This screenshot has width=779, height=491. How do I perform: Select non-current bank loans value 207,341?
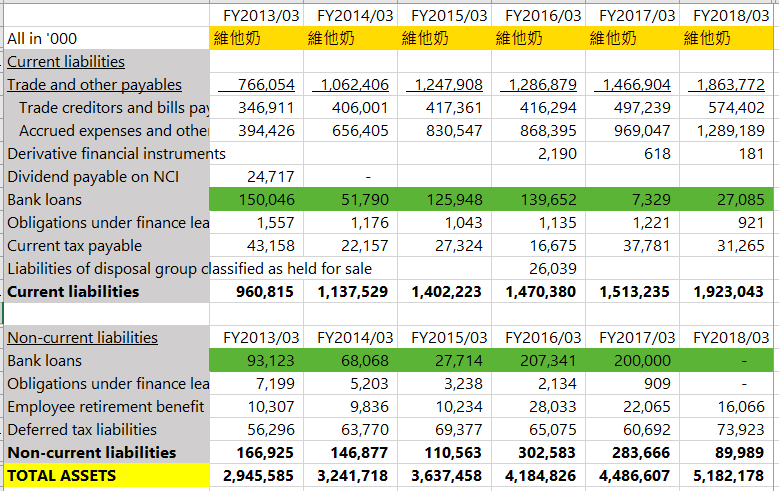[539, 360]
